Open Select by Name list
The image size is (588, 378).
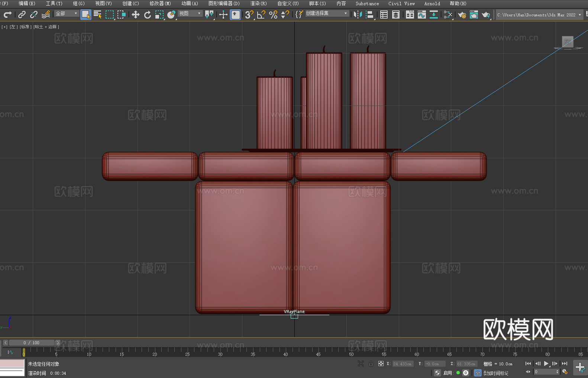[98, 14]
